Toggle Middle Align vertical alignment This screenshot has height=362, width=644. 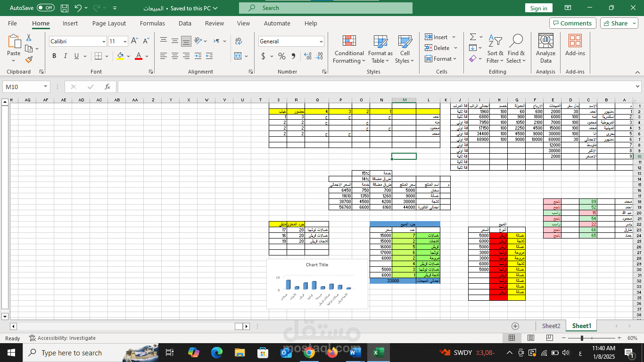(175, 41)
